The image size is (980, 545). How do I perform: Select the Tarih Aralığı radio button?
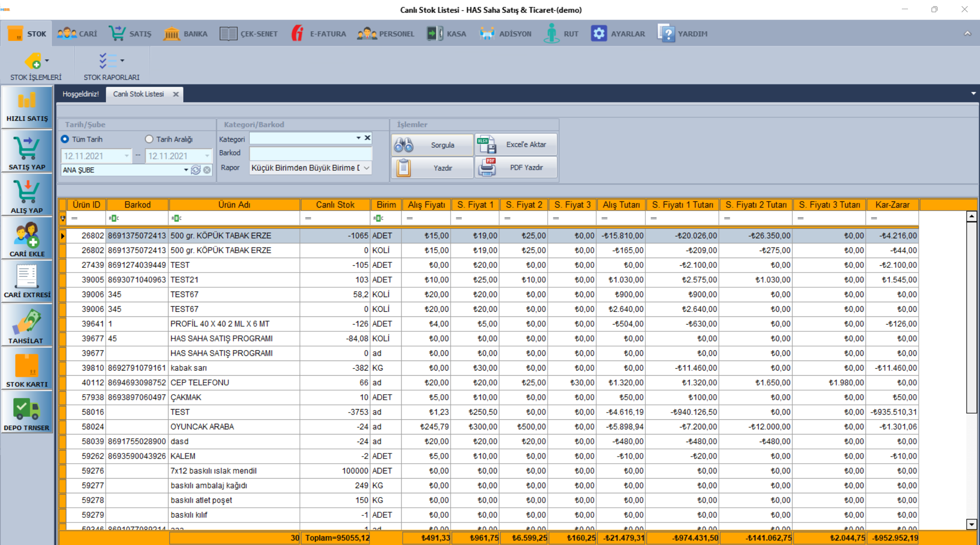click(149, 139)
